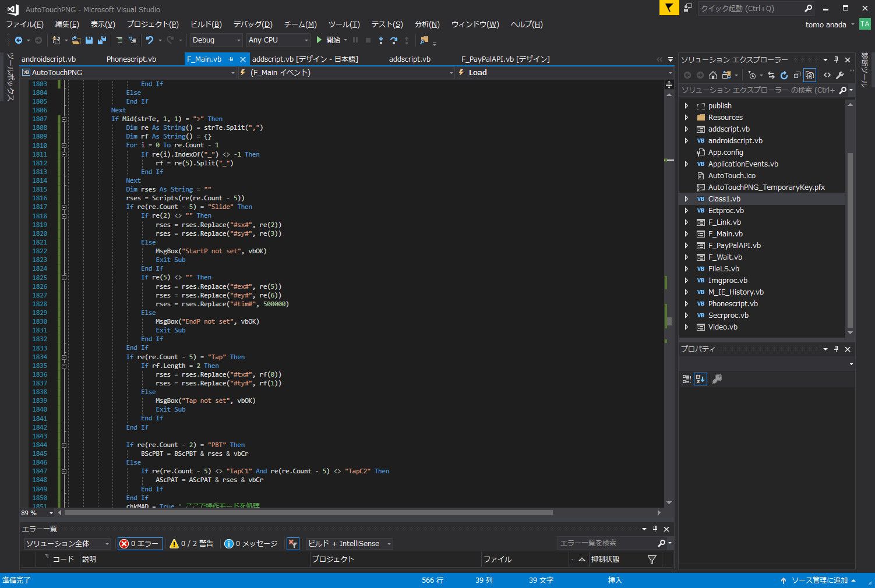Toggle the error list clear-filter button

tap(293, 544)
